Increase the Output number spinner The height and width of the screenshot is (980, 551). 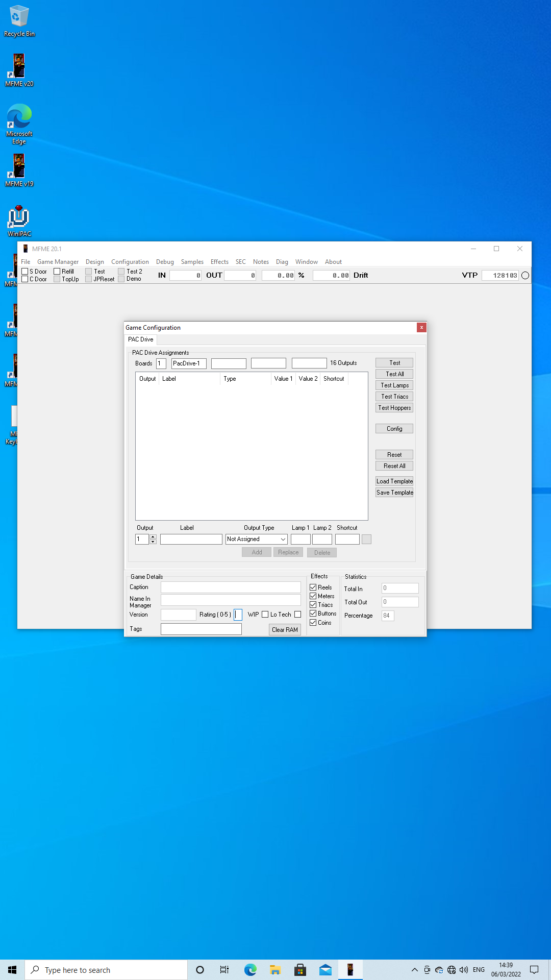153,537
